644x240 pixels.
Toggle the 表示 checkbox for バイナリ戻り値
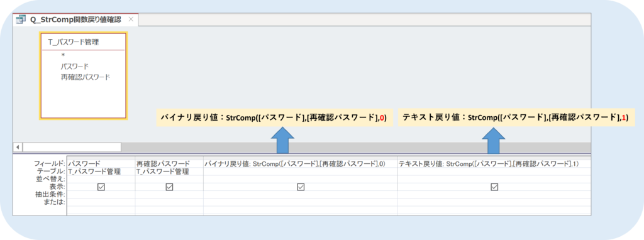[x=301, y=187]
